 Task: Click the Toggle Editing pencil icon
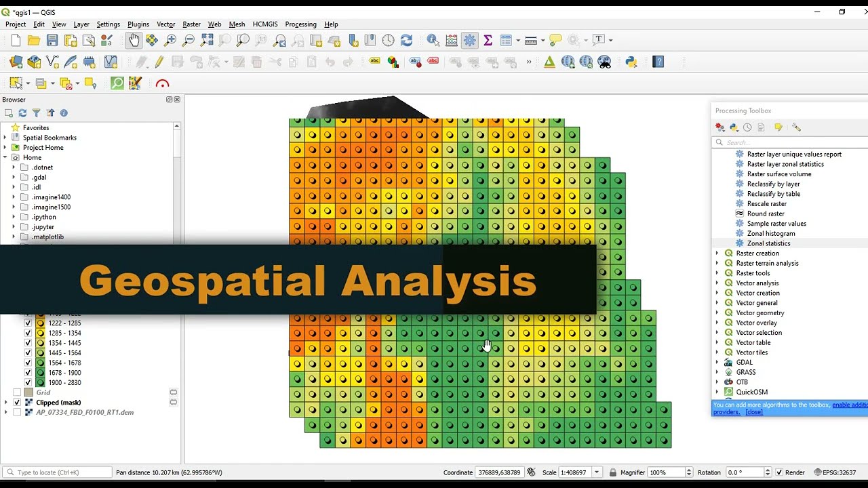[x=159, y=62]
